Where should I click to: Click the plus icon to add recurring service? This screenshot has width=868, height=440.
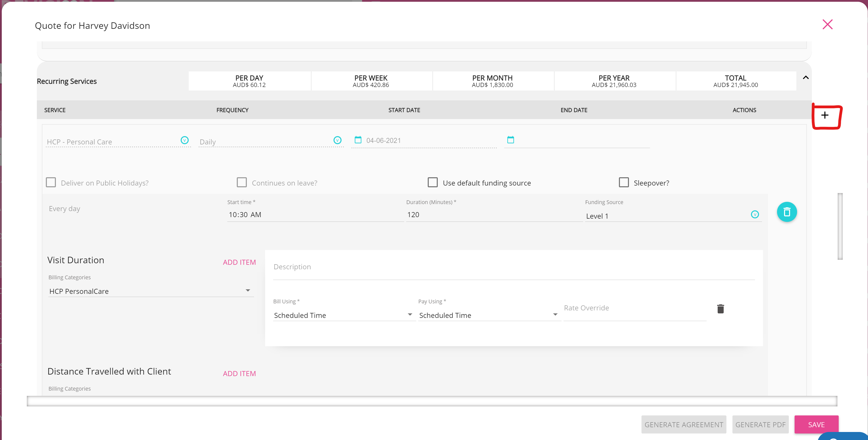[825, 115]
